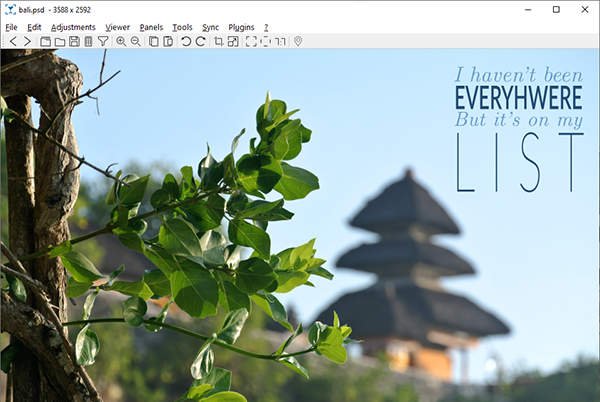The image size is (600, 402).
Task: Click the Save floppy disk icon
Action: pos(74,42)
